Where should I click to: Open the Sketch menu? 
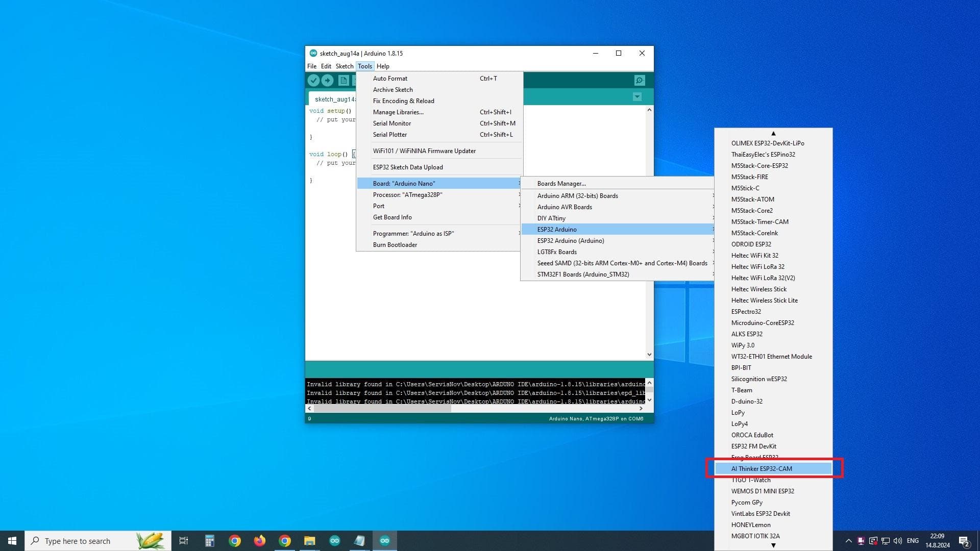[344, 66]
